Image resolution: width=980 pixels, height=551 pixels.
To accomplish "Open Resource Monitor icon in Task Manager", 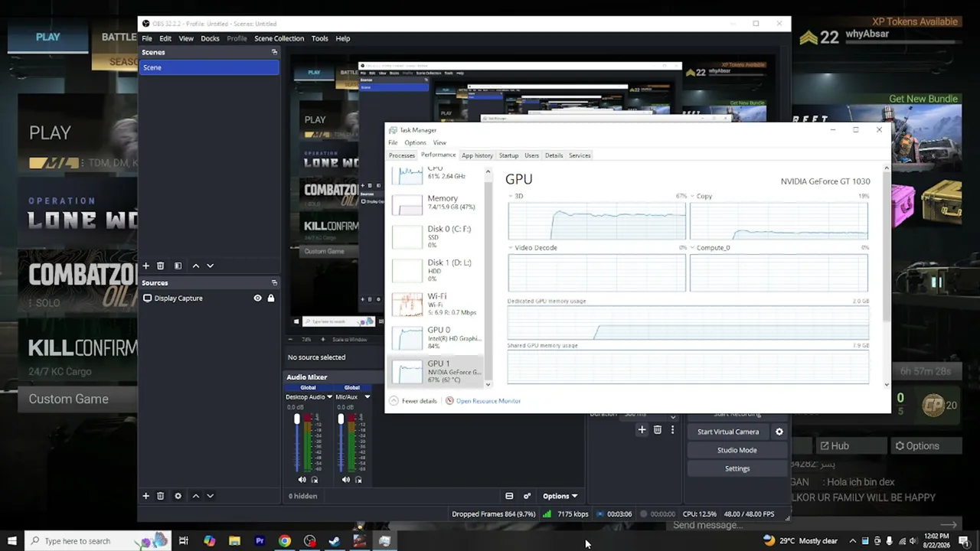I will click(x=449, y=401).
